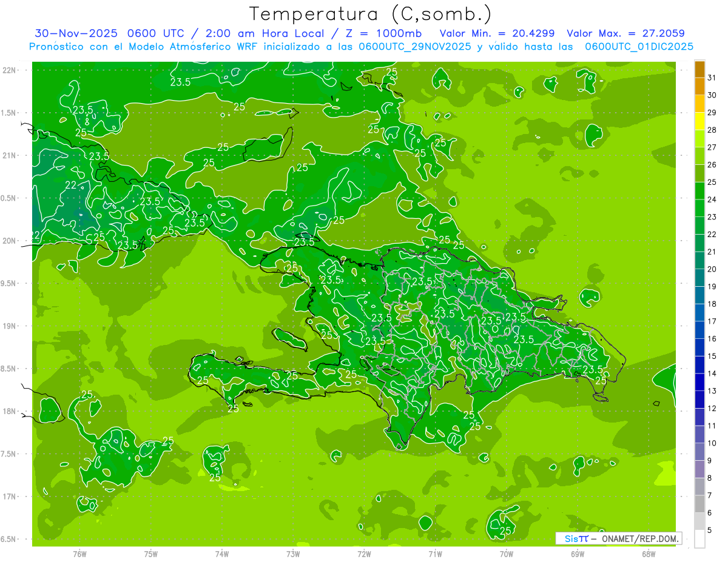This screenshot has height=562, width=728.
Task: Click the '8' label on the color scale
Action: (710, 478)
